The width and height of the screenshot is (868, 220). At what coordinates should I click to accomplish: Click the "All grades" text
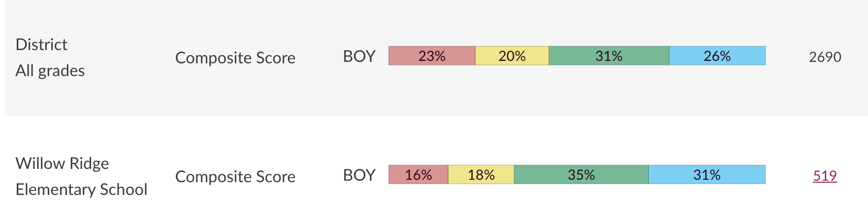(x=50, y=71)
